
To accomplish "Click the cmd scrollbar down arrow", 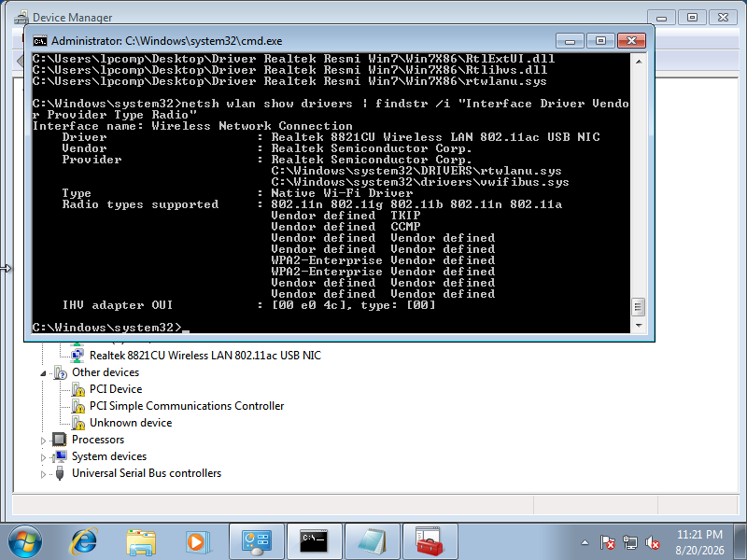I will tap(639, 326).
